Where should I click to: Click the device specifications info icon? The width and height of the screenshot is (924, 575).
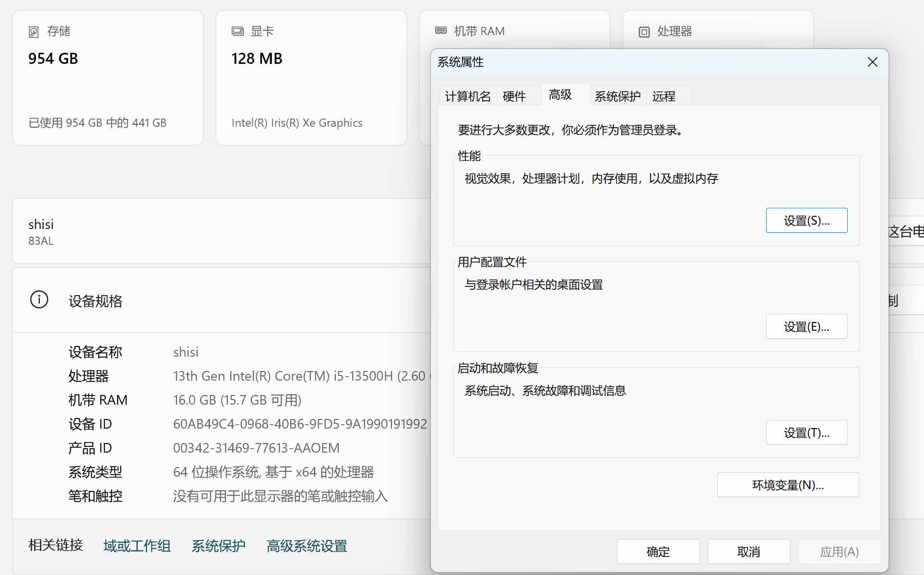[39, 300]
